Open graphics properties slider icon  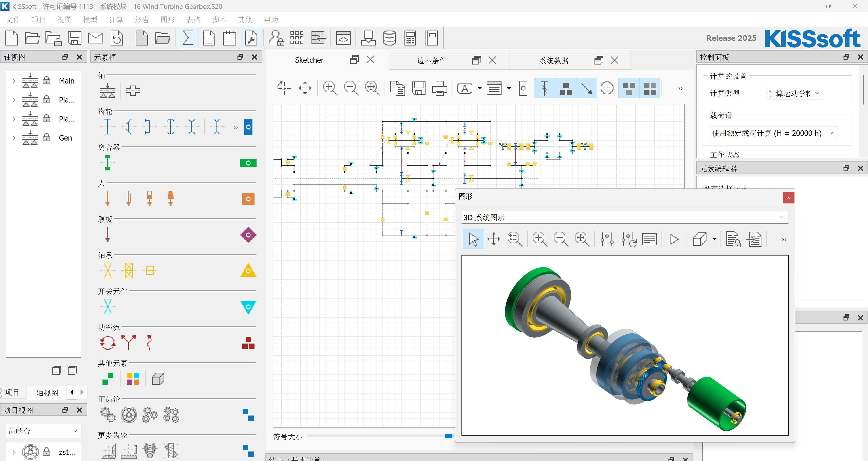tap(606, 239)
